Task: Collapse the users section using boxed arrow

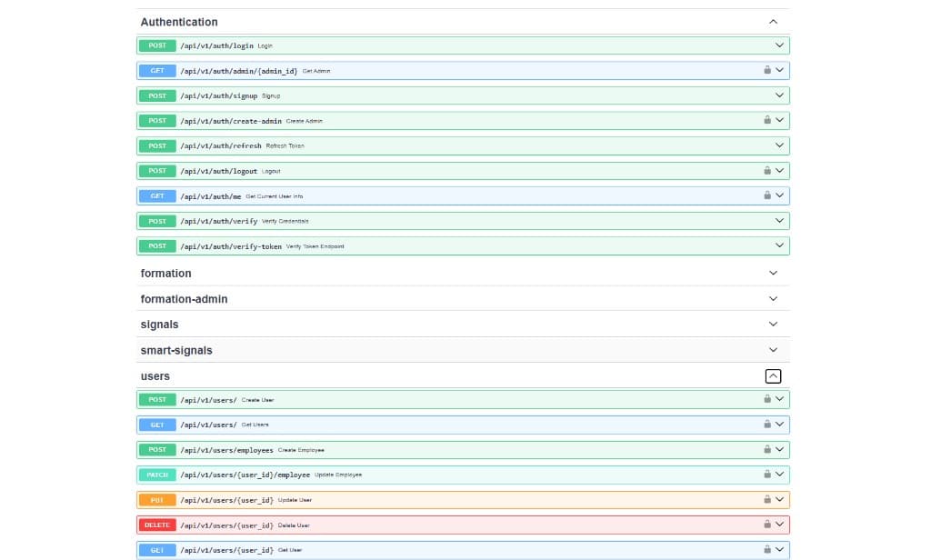Action: click(x=773, y=375)
